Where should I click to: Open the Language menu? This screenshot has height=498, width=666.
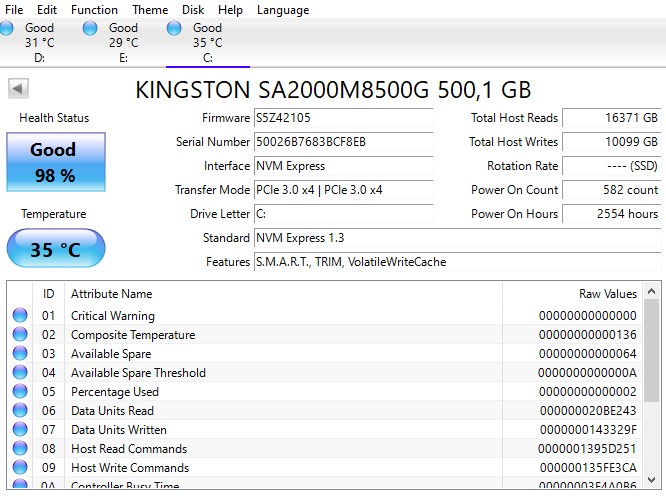pyautogui.click(x=283, y=9)
